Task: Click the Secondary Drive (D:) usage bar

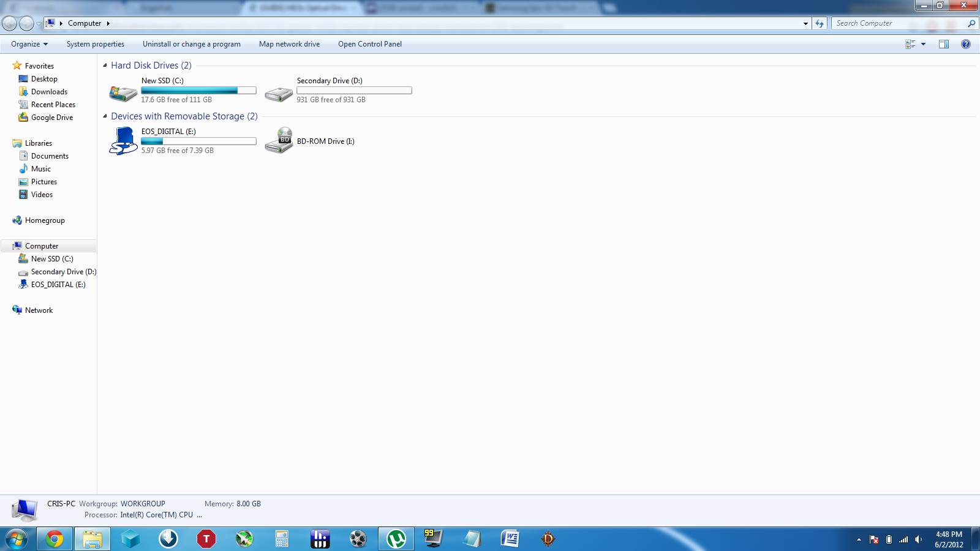Action: 354,91
